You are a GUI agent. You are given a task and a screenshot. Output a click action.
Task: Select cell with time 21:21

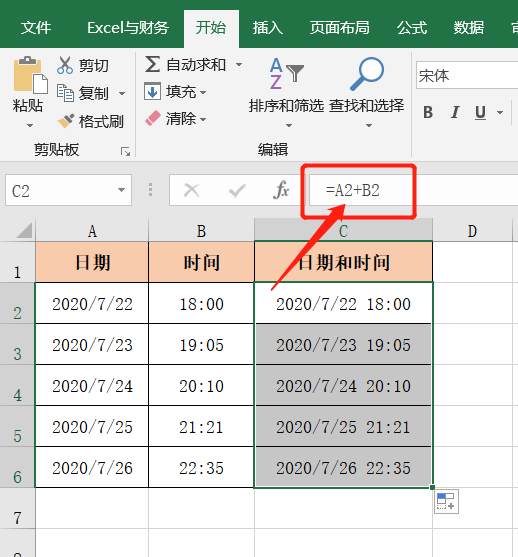[x=201, y=426]
